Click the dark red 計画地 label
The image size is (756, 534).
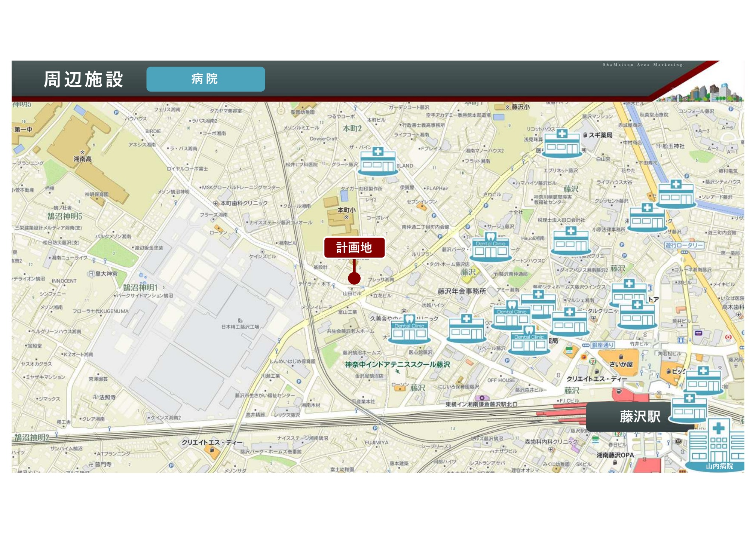pyautogui.click(x=354, y=248)
